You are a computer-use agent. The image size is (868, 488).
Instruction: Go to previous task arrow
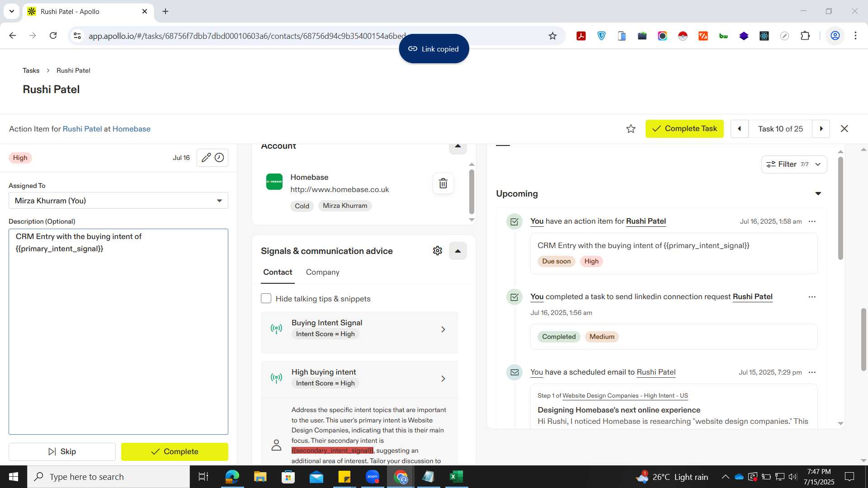click(x=740, y=129)
